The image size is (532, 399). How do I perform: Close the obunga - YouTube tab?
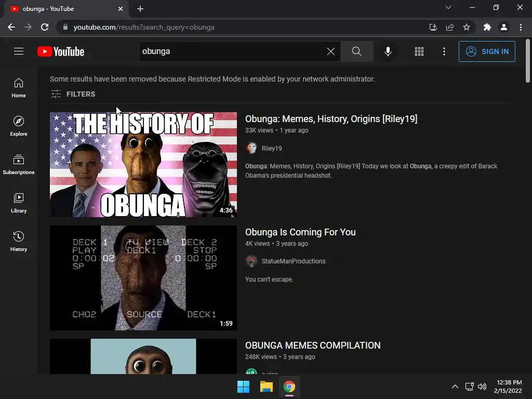[121, 9]
